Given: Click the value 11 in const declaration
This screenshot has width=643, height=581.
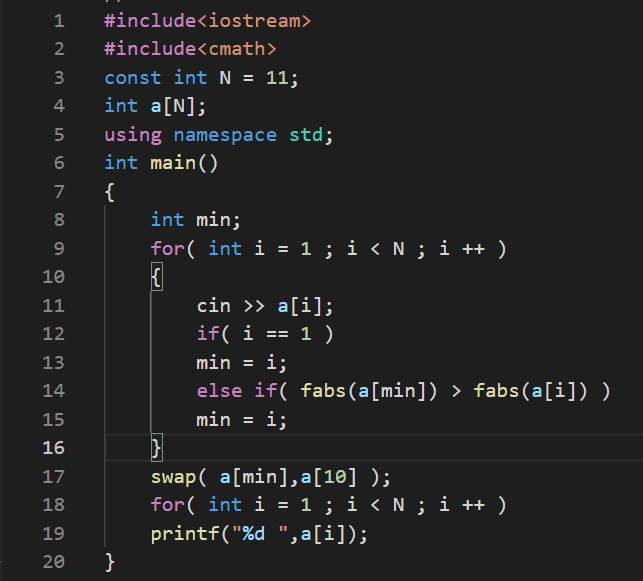Looking at the screenshot, I should tap(277, 77).
